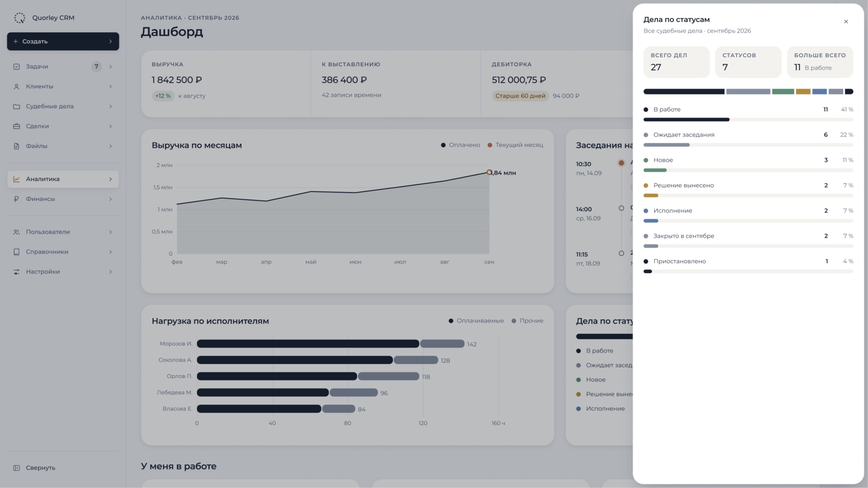868x488 pixels.
Task: Click the Аналитика chart icon
Action: [x=16, y=179]
